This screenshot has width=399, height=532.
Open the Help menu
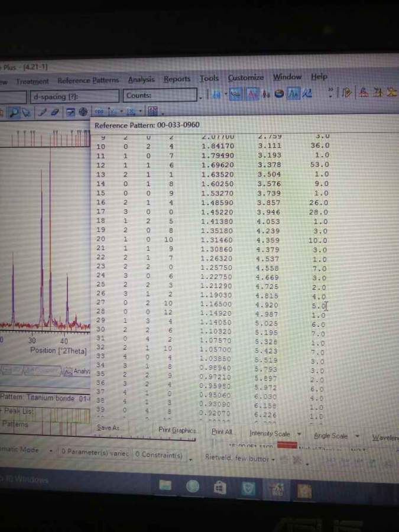(x=319, y=76)
